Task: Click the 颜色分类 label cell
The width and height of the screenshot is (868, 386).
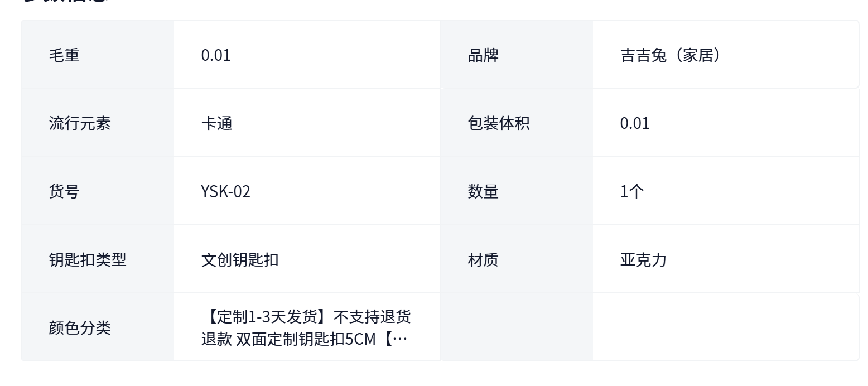Action: coord(80,327)
